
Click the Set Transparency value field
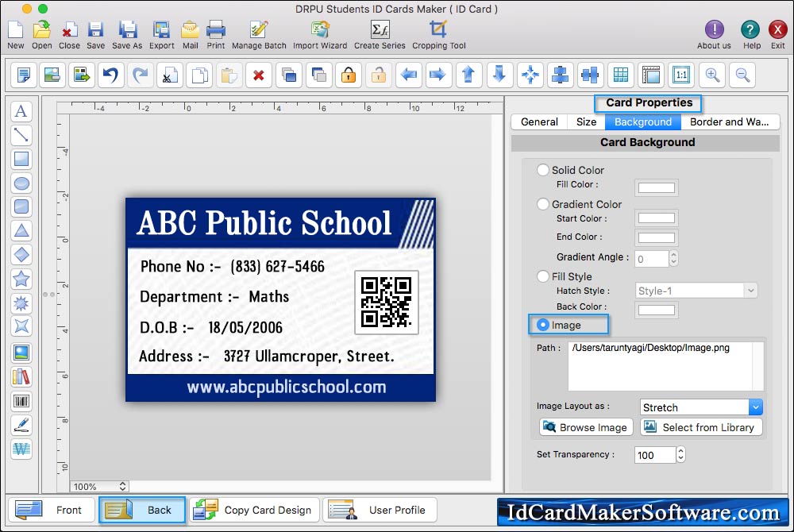click(655, 454)
